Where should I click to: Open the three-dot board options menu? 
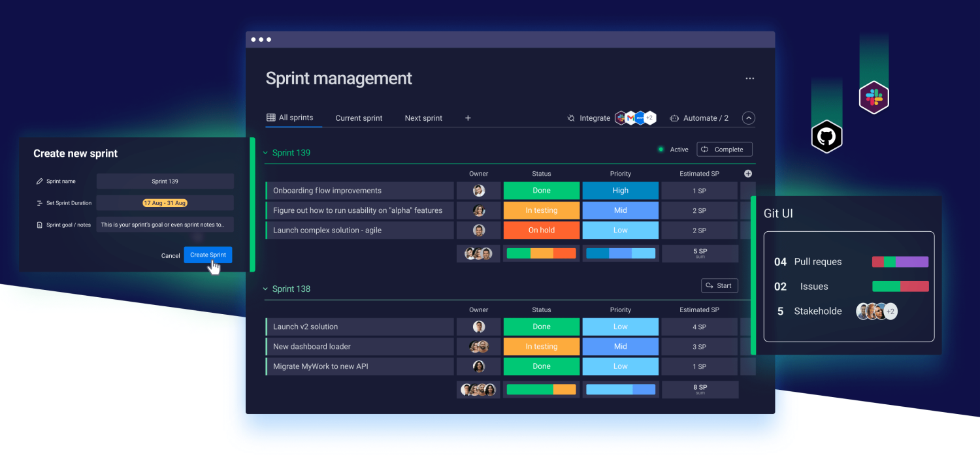[750, 78]
